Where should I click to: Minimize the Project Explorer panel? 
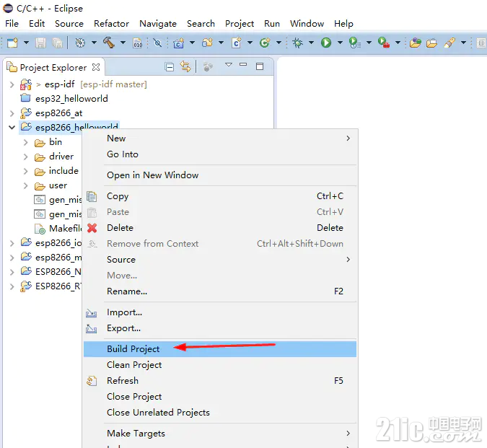(243, 65)
